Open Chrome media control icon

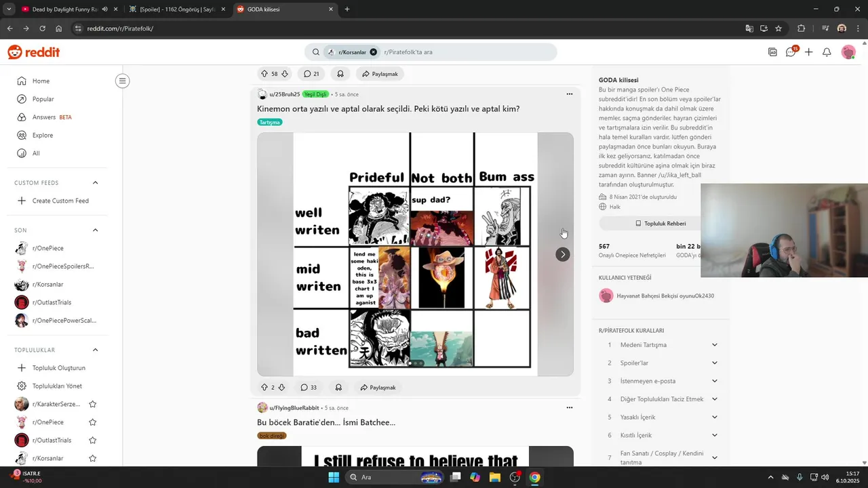click(825, 28)
